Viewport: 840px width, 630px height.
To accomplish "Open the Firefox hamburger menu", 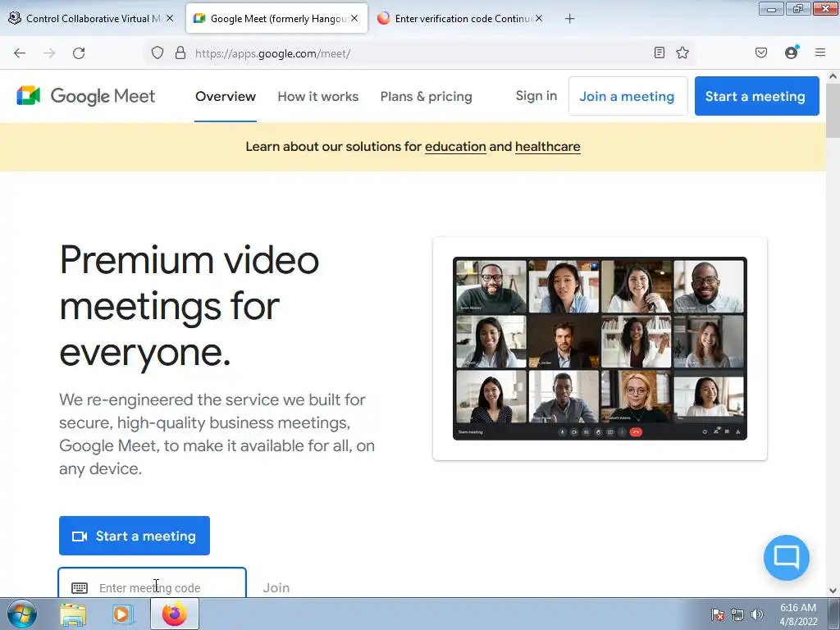I will [820, 52].
